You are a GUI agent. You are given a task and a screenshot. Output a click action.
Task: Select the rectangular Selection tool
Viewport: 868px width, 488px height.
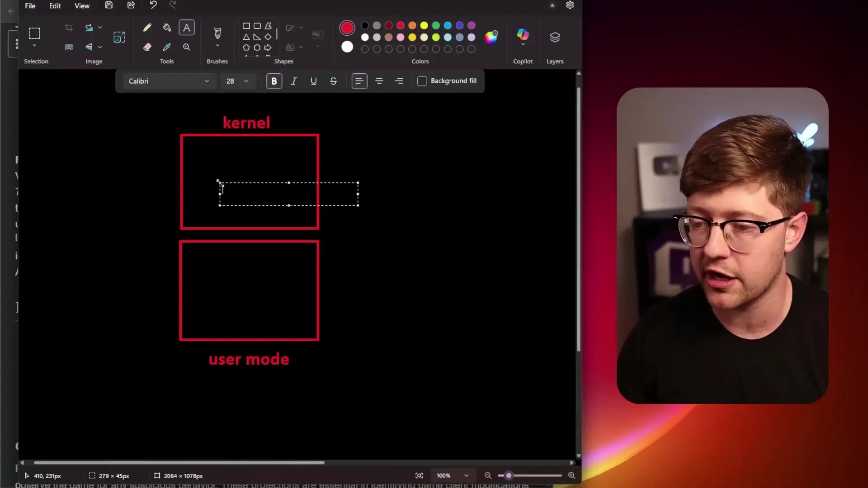(x=34, y=33)
